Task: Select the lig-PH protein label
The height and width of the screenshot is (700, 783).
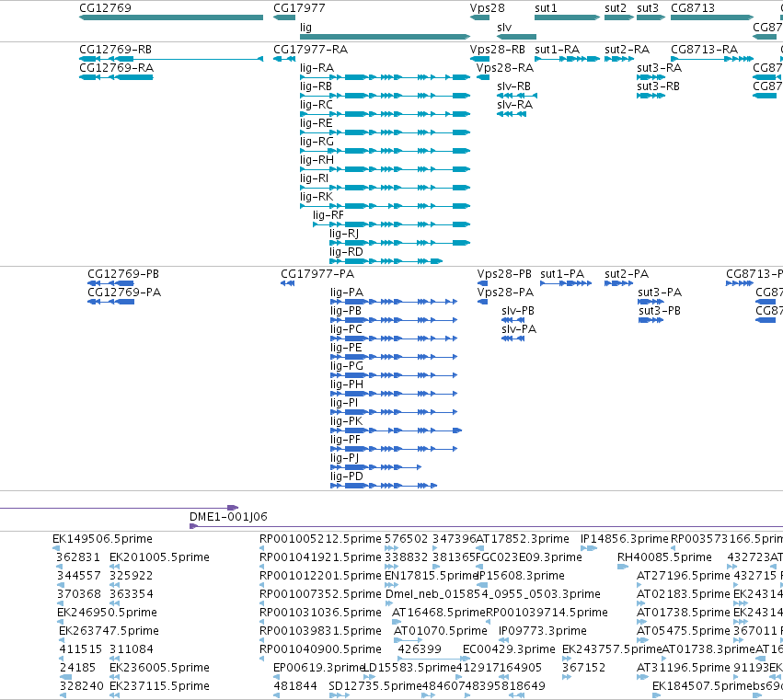Action: click(347, 384)
